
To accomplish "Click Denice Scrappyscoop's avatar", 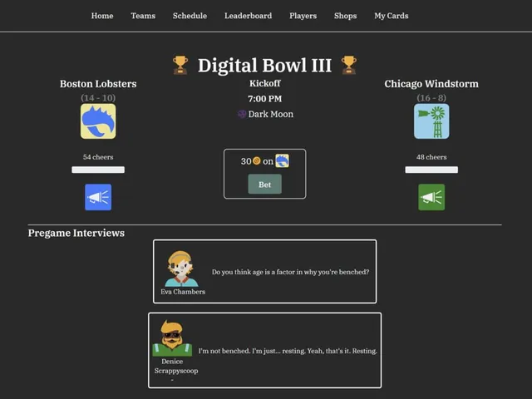I will coord(172,338).
